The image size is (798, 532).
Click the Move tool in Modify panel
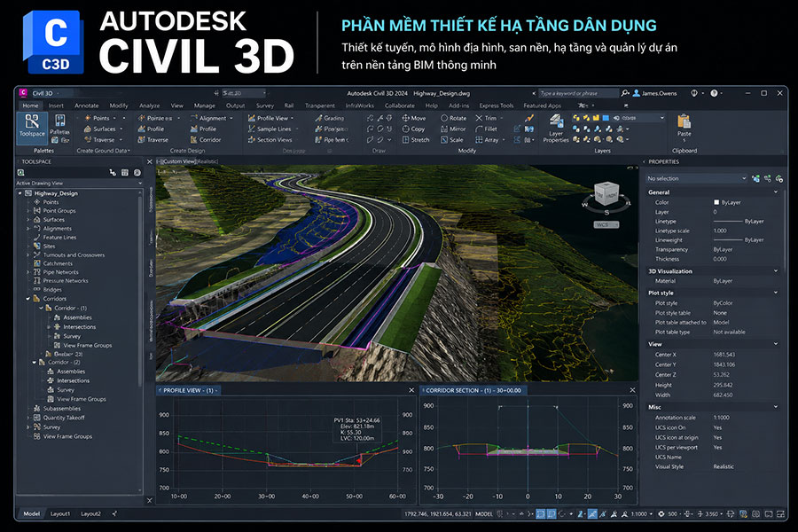(x=414, y=118)
